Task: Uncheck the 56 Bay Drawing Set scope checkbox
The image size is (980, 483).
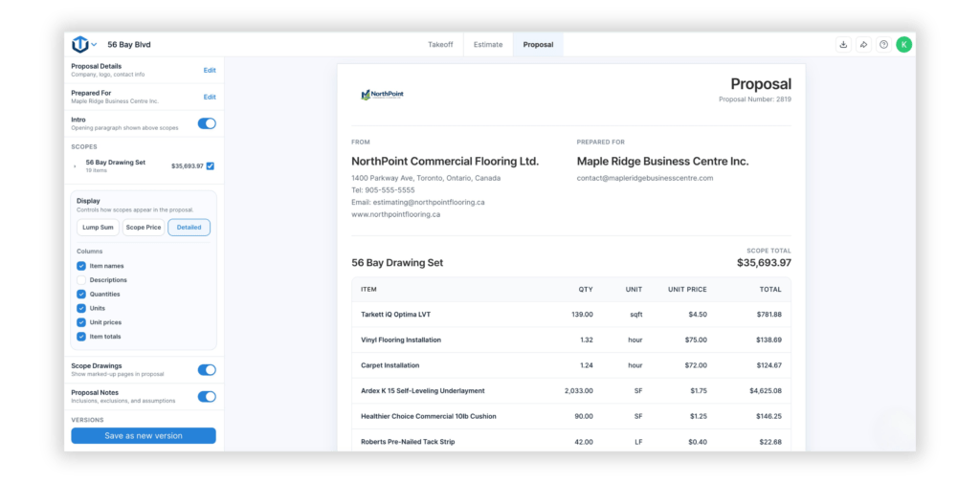Action: pyautogui.click(x=210, y=165)
